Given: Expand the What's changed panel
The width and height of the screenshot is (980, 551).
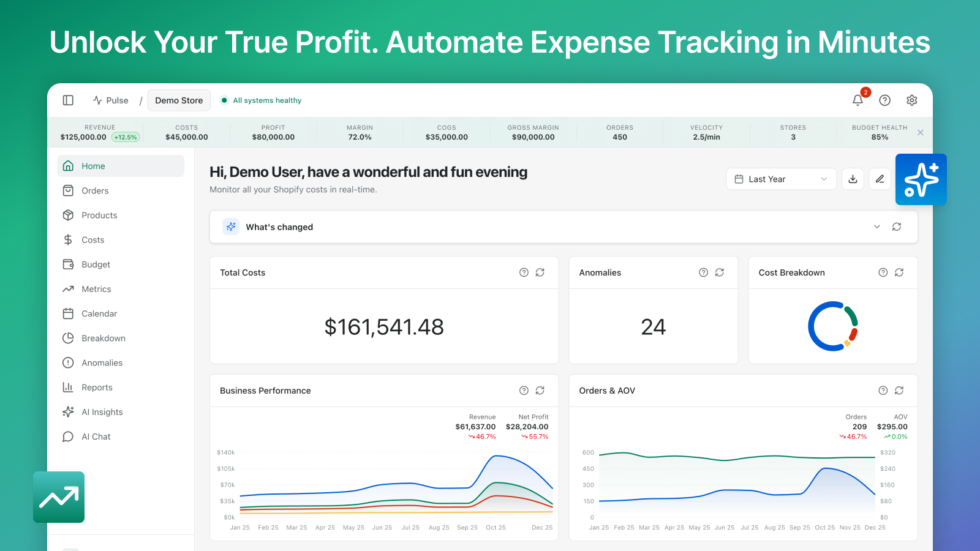Looking at the screenshot, I should click(876, 227).
